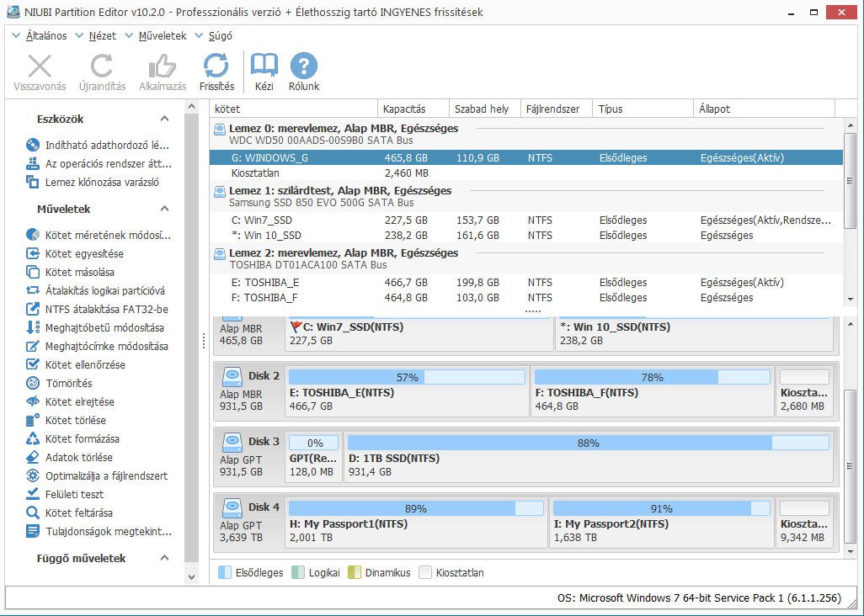Select the D: 1TB SSD partition bar
This screenshot has height=616, width=864.
(x=588, y=459)
